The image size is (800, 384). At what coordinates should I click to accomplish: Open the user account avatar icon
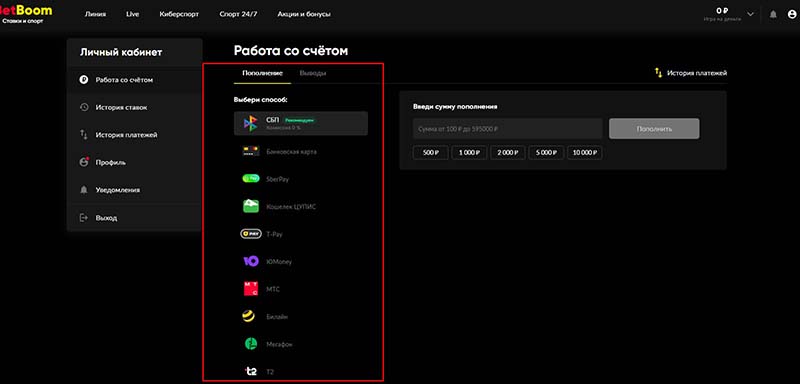coord(792,14)
